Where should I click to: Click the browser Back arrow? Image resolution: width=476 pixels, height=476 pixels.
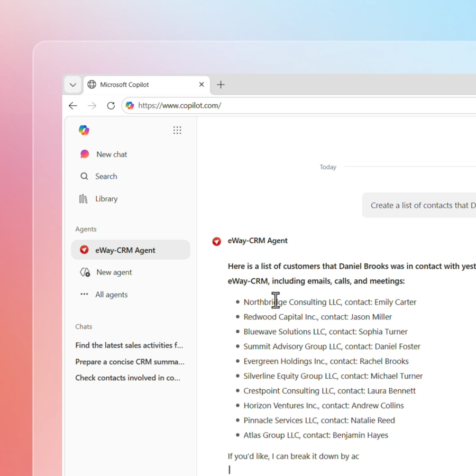click(73, 106)
